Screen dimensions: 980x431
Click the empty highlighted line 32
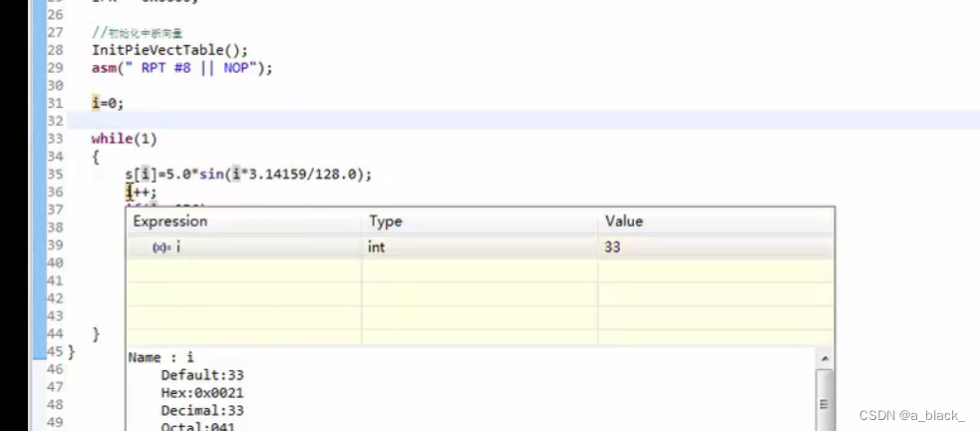(523, 120)
